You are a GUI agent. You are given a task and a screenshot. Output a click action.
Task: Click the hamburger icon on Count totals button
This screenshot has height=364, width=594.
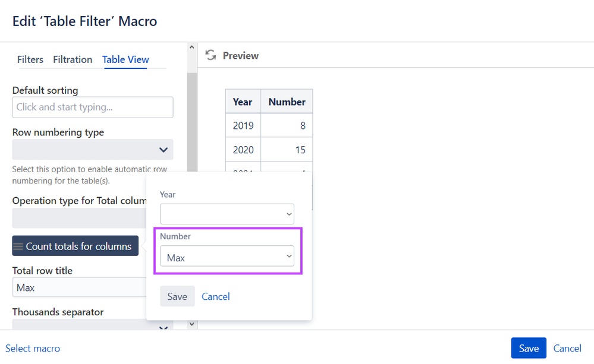tap(18, 246)
